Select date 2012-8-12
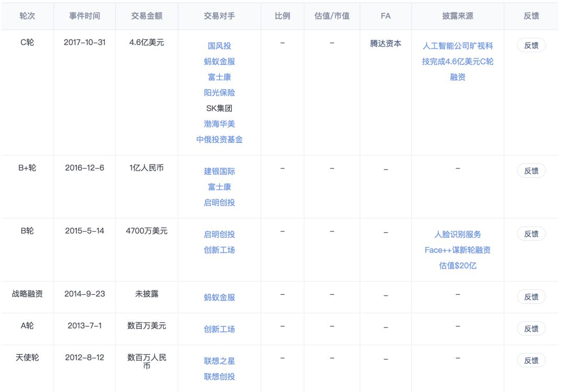 point(85,357)
